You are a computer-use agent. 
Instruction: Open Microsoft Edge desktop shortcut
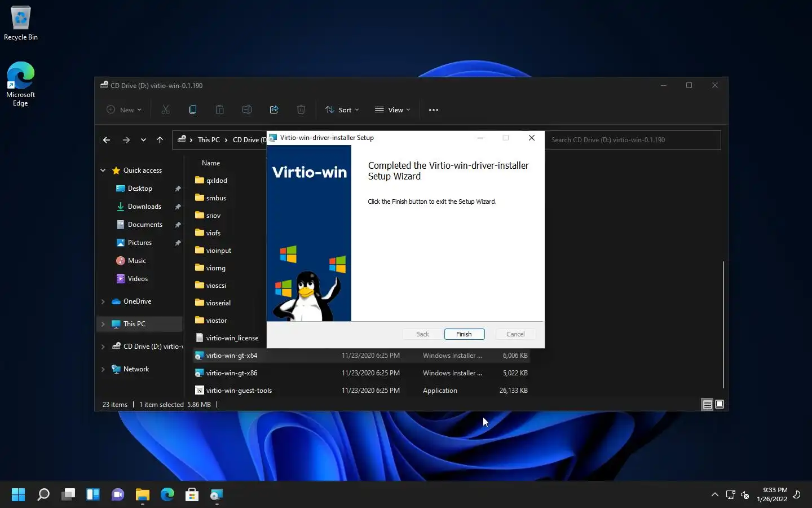20,84
